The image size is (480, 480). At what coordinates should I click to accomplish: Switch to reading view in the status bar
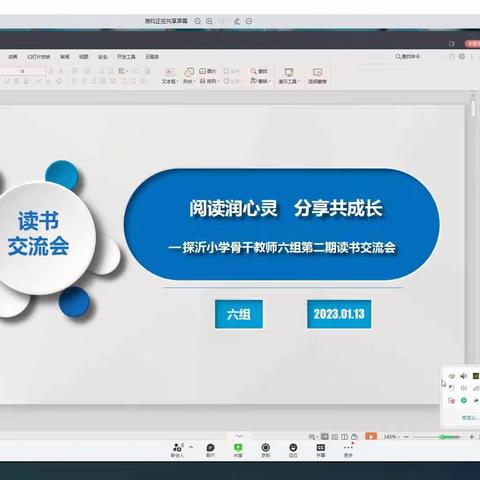pos(345,436)
